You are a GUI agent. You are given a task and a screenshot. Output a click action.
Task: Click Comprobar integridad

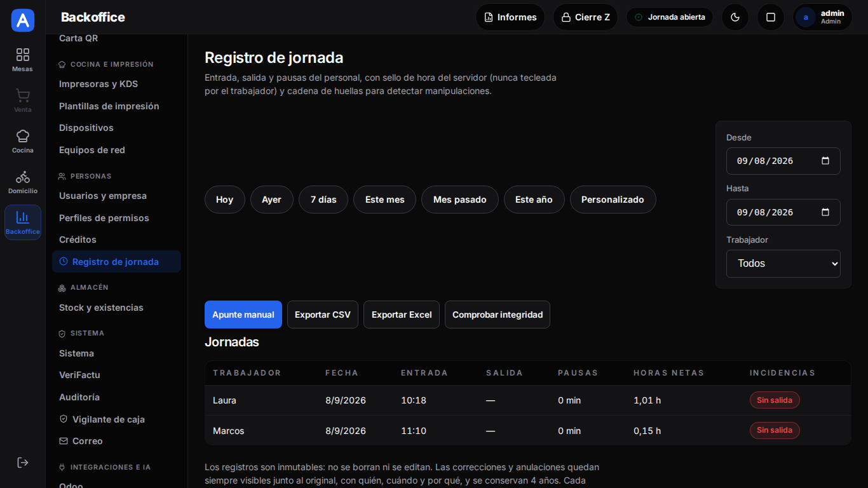point(498,315)
